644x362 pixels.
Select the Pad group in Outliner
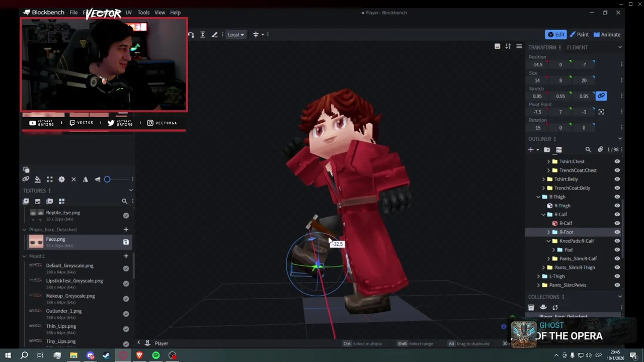568,250
